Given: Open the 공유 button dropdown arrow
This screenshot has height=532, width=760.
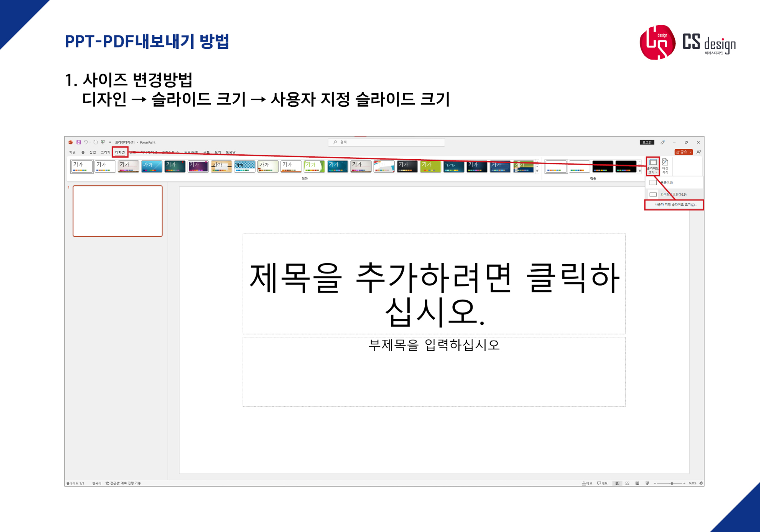Looking at the screenshot, I should (691, 152).
